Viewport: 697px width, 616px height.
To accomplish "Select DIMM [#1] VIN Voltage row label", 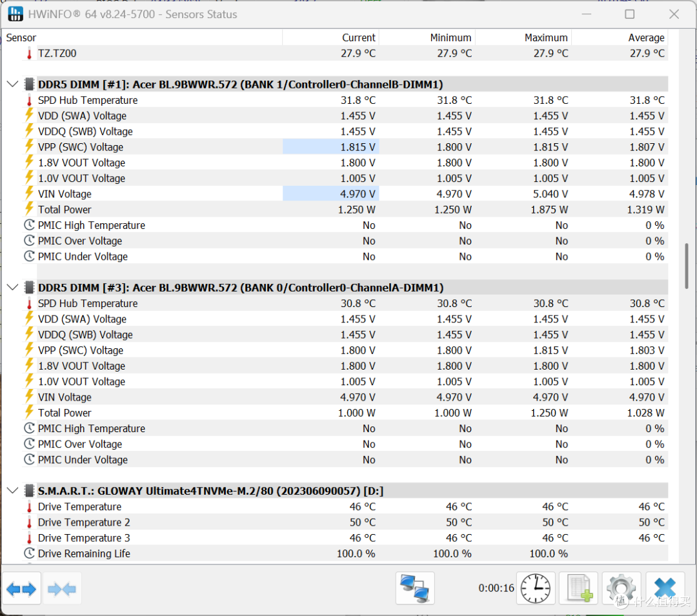I will tap(65, 194).
